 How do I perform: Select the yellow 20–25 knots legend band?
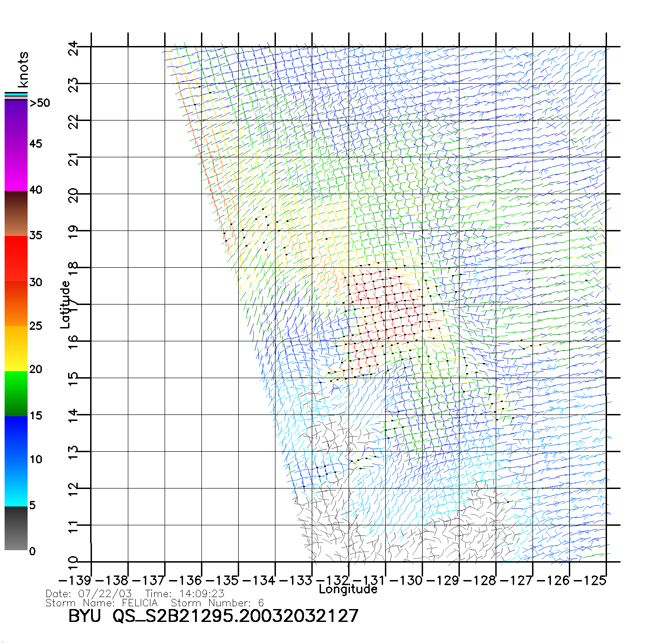coord(16,348)
